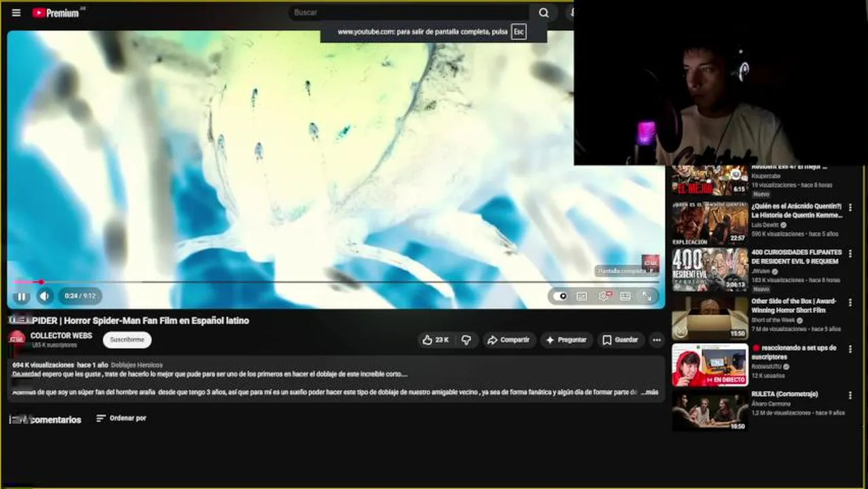Open options for Quentin Arácnido video
Image resolution: width=868 pixels, height=489 pixels.
pos(850,209)
